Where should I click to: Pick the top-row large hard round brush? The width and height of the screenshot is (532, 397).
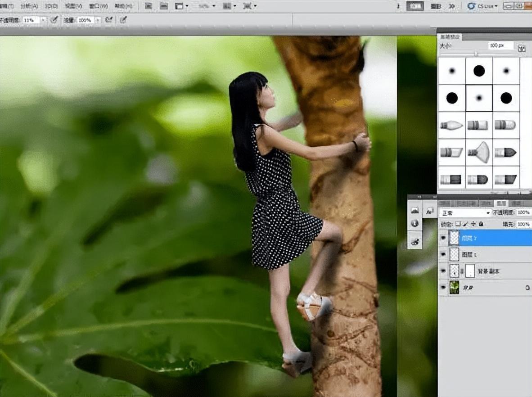pos(479,71)
